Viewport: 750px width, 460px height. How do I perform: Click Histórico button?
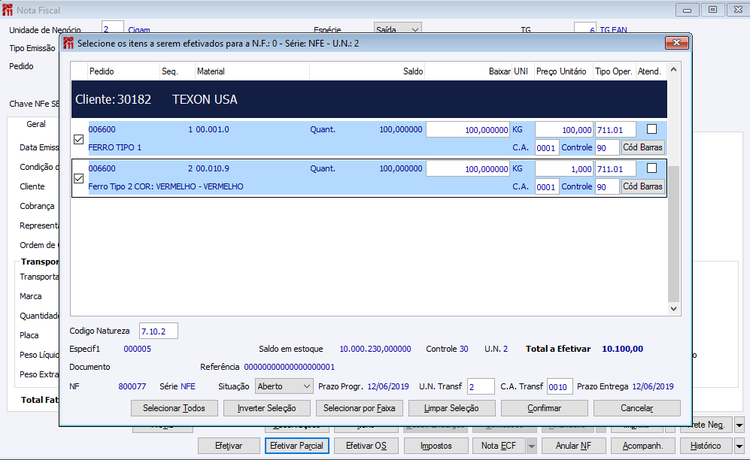[x=706, y=446]
